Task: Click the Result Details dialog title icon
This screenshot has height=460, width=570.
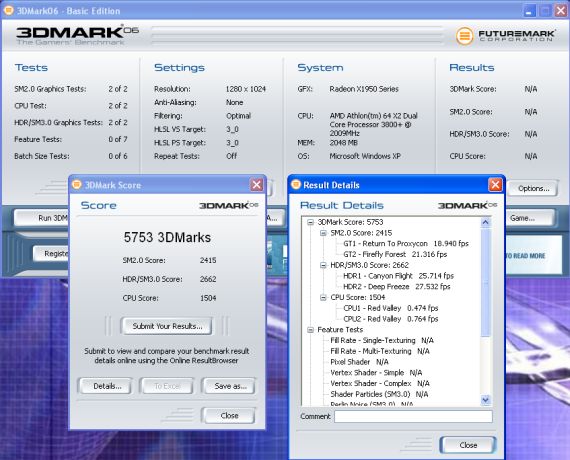Action: coord(296,184)
